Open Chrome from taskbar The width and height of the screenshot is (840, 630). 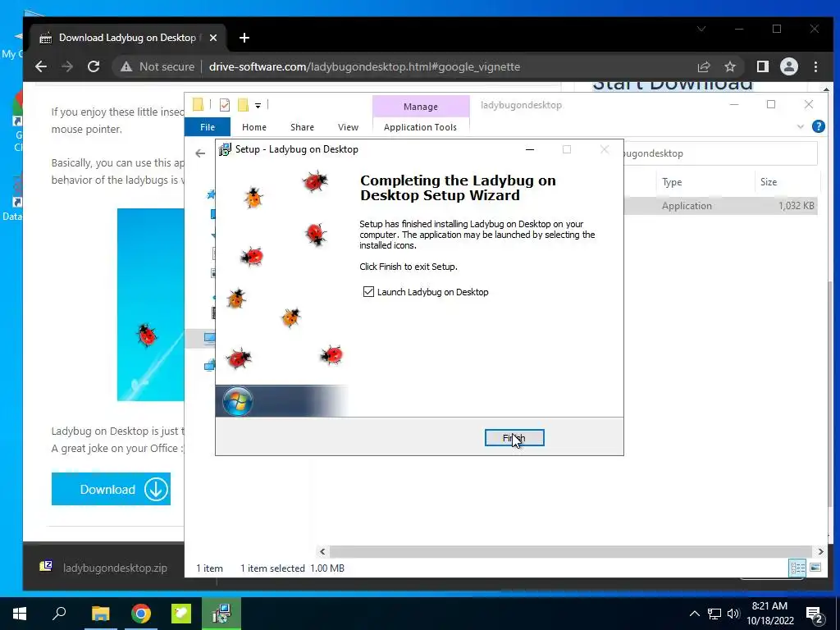point(141,614)
